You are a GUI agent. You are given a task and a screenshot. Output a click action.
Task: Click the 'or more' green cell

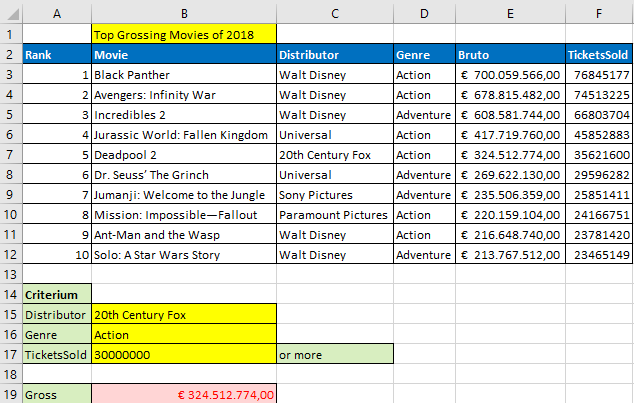point(335,354)
